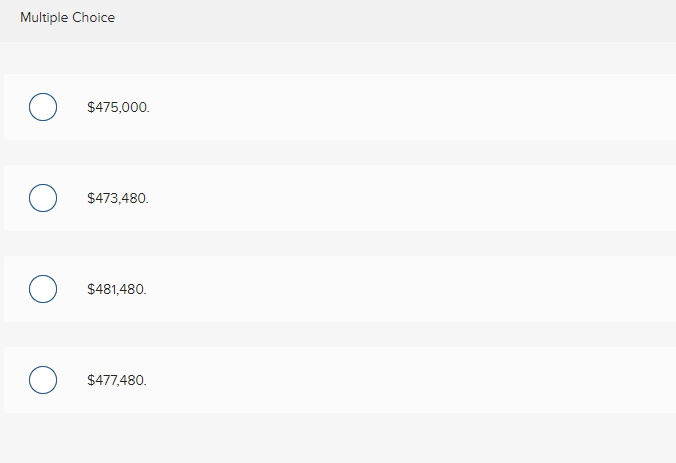Choose the $473,480 radio option
This screenshot has height=463, width=676.
pos(42,198)
